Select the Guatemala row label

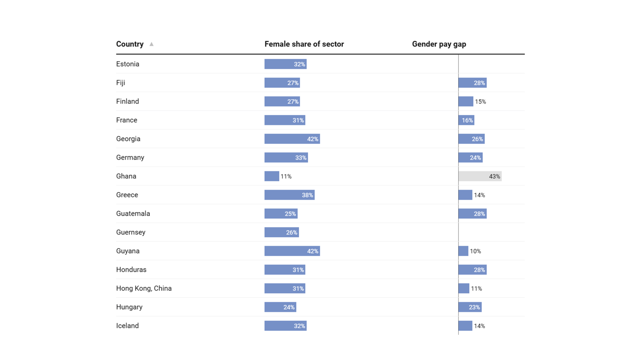click(x=133, y=214)
